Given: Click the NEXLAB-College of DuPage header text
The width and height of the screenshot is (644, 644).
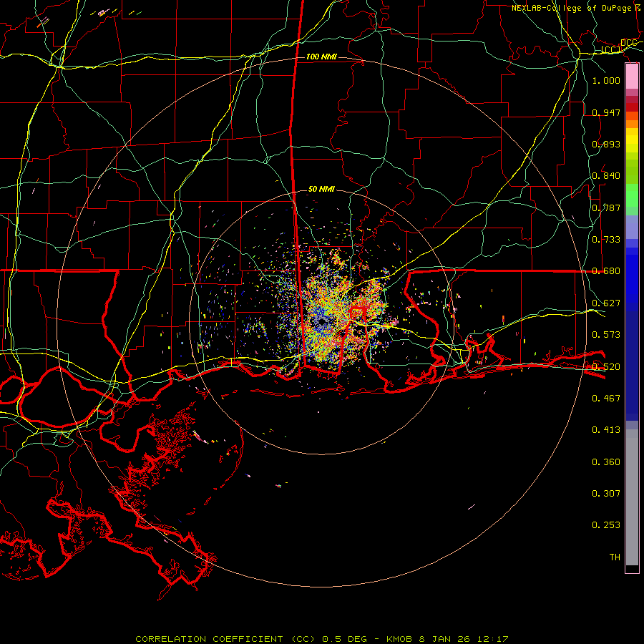Looking at the screenshot, I should pos(572,8).
